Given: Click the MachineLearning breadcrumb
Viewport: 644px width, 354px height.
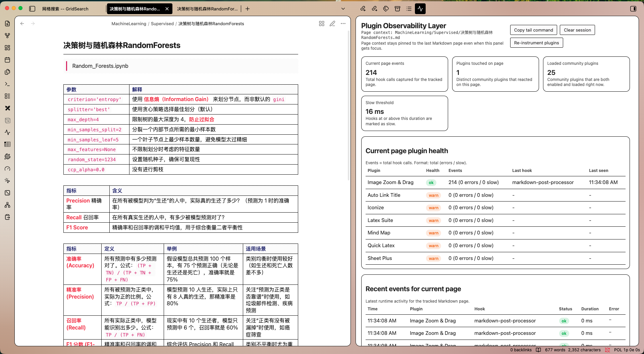Looking at the screenshot, I should pyautogui.click(x=129, y=24).
